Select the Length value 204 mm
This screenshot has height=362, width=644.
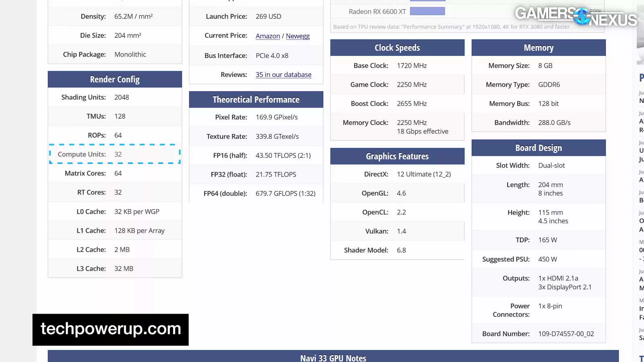[551, 185]
